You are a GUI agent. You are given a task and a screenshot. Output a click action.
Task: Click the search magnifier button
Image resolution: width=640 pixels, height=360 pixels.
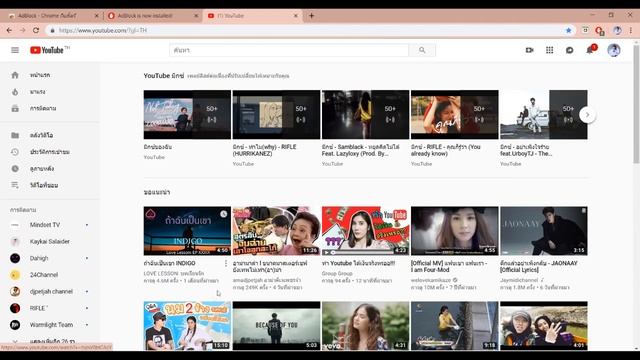[x=422, y=50]
